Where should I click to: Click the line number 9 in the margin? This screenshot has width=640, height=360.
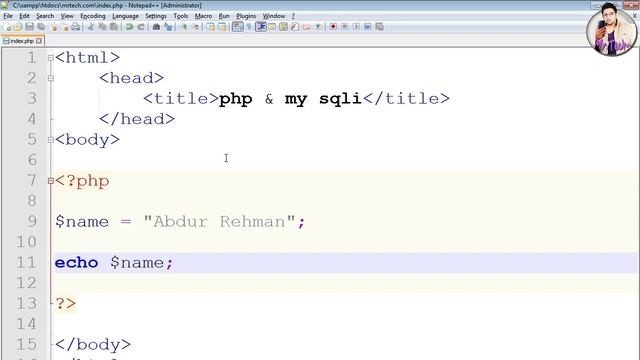(x=32, y=221)
